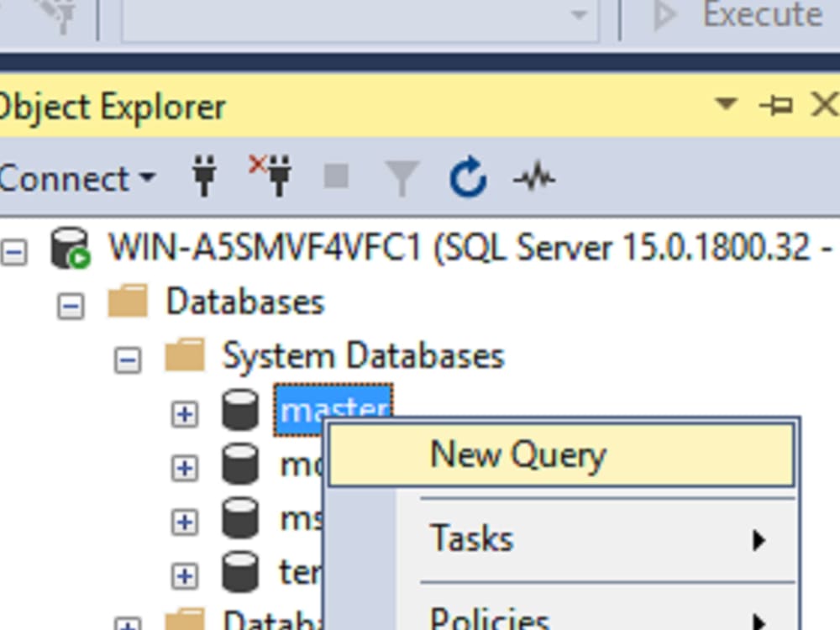Click the msdb database cylinder icon
840x630 pixels.
point(240,518)
